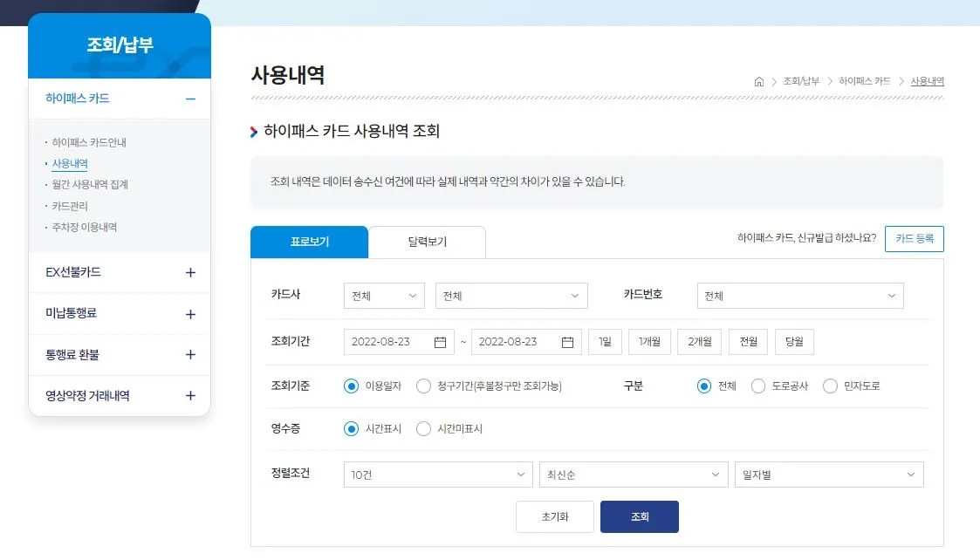The image size is (980, 560).
Task: Select the 청구기간 radio button
Action: (x=425, y=385)
